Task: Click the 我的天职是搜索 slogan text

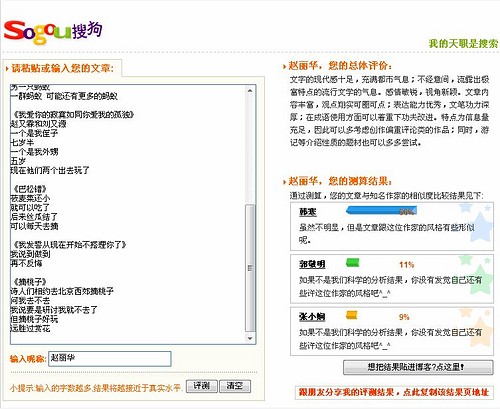Action: tap(463, 44)
